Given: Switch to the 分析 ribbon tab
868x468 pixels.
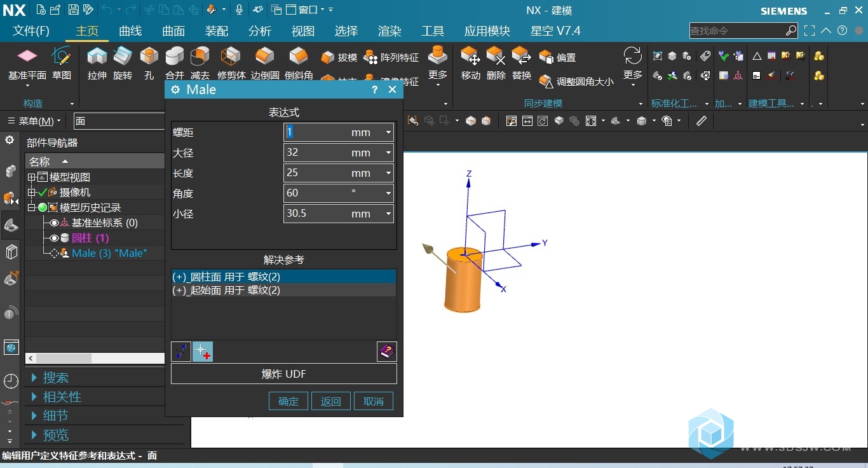Looking at the screenshot, I should click(260, 31).
